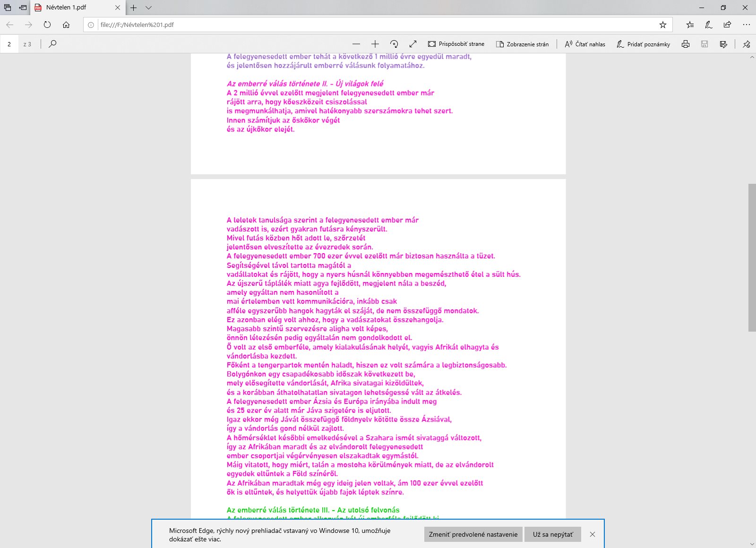Zoom out with the minus icon

point(356,44)
